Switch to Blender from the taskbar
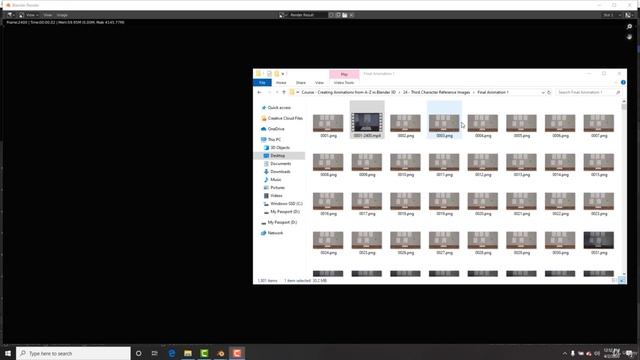The height and width of the screenshot is (360, 640). pos(220,353)
